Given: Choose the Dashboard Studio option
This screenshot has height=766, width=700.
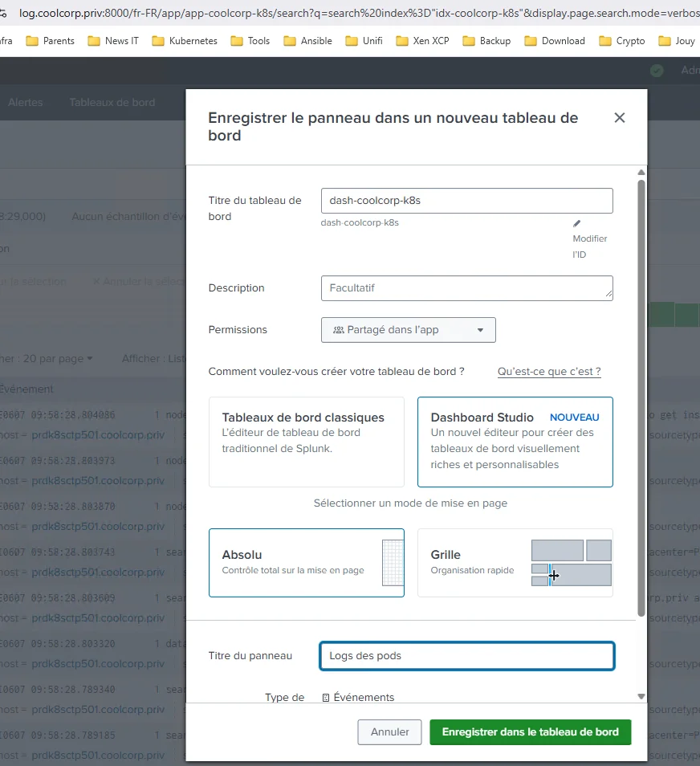Looking at the screenshot, I should click(515, 442).
